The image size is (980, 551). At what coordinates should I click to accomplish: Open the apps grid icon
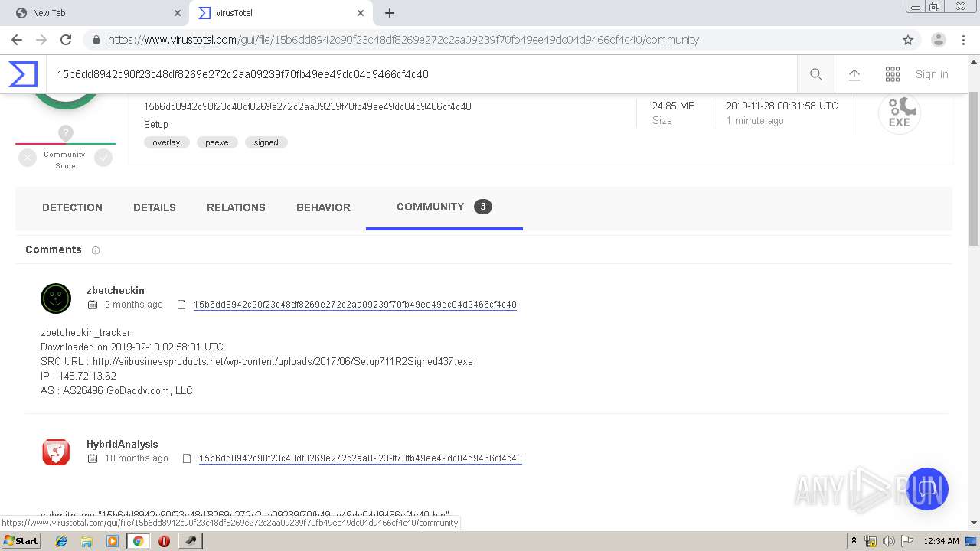point(893,74)
